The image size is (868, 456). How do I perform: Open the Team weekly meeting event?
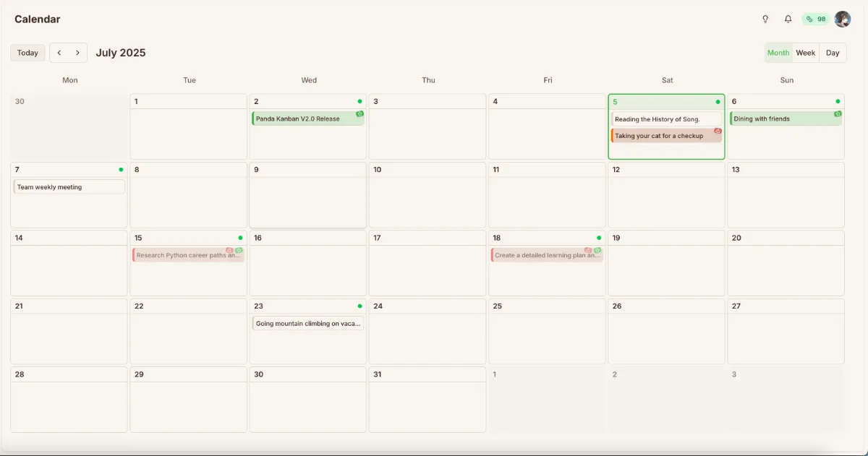[68, 186]
